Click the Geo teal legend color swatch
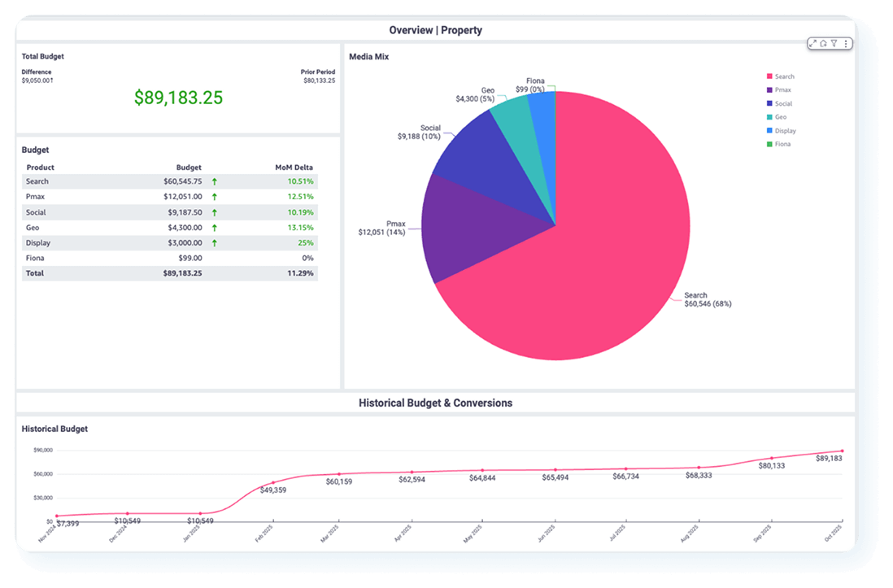This screenshot has width=893, height=588. pos(769,117)
